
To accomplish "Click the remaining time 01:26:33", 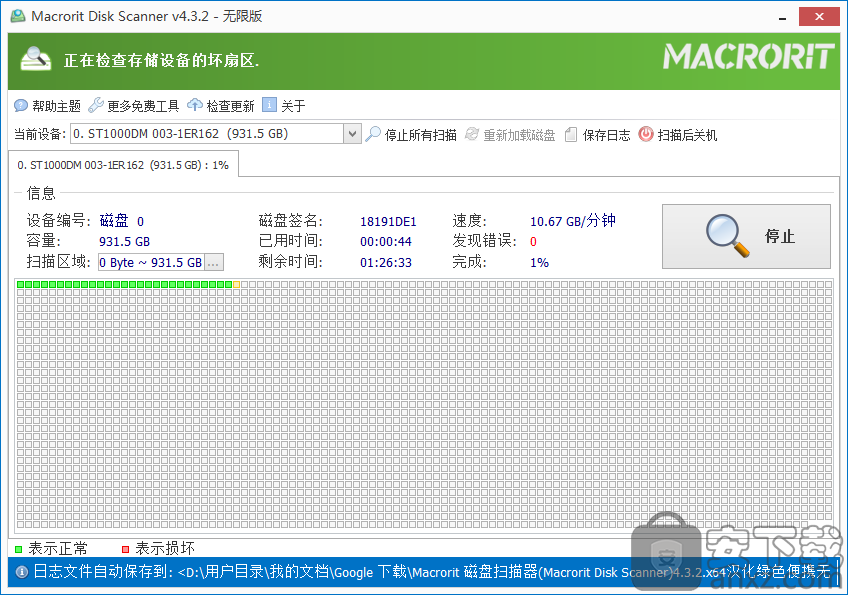I will click(x=386, y=263).
